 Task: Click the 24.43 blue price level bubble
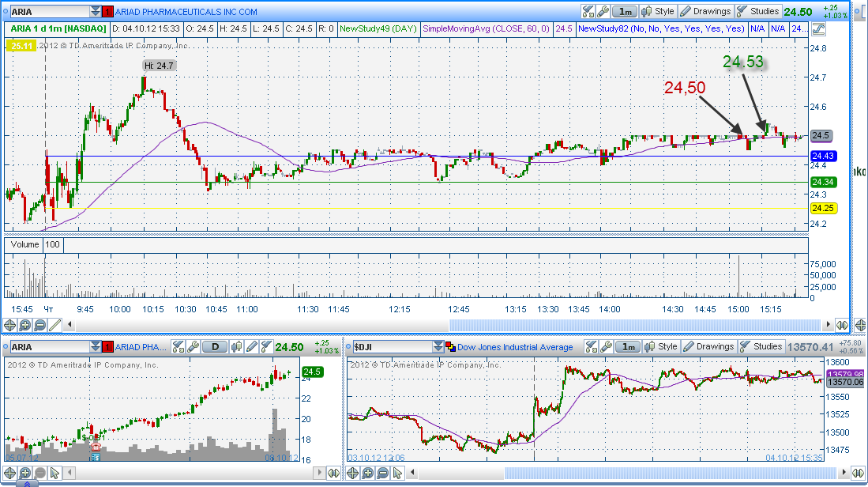click(823, 157)
